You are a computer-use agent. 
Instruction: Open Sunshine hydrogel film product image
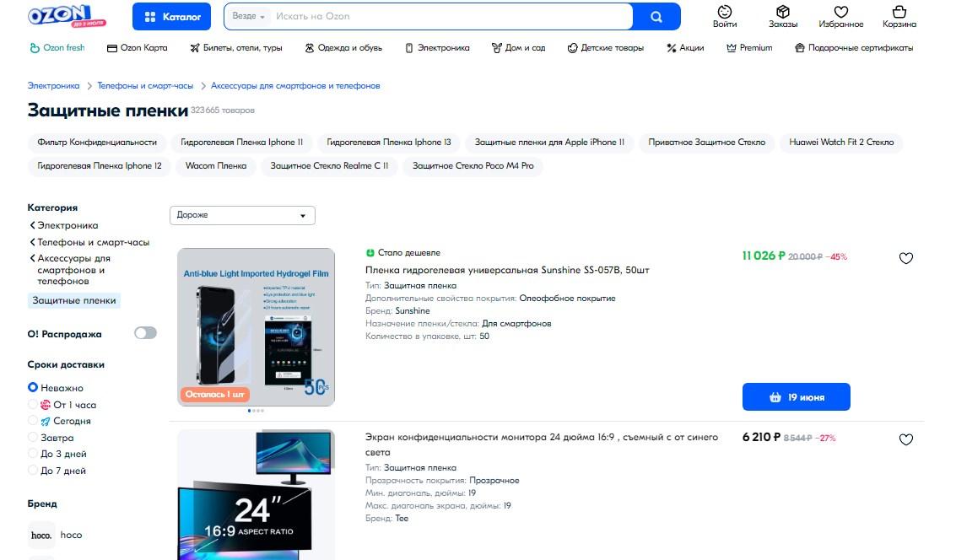pyautogui.click(x=256, y=326)
